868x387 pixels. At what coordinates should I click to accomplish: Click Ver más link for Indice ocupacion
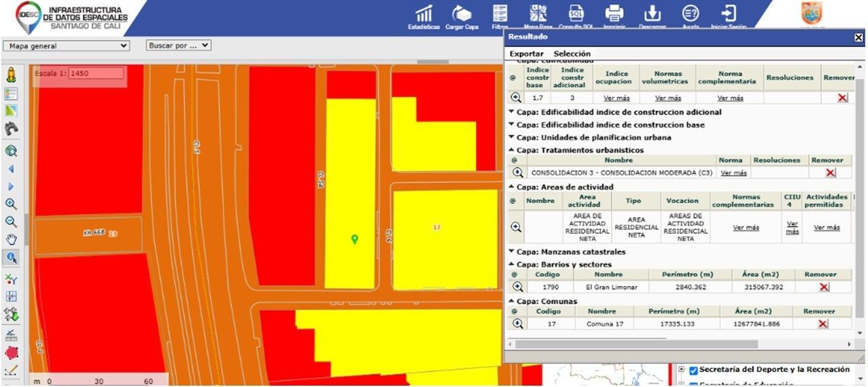(616, 98)
